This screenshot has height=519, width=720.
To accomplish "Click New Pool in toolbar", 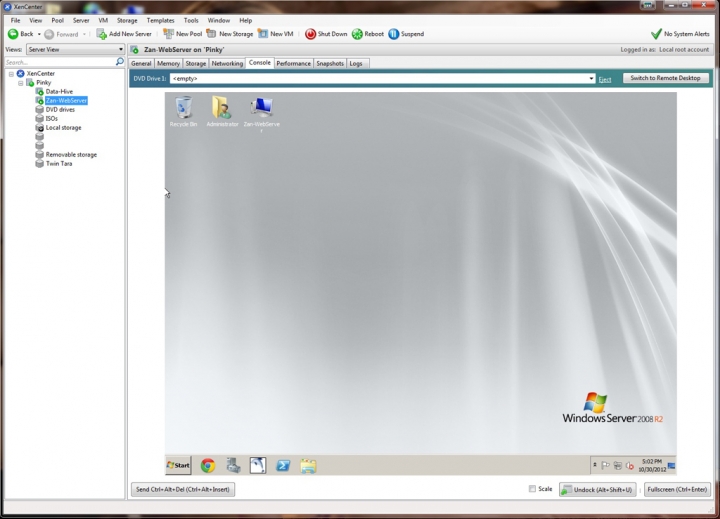I will tap(183, 34).
